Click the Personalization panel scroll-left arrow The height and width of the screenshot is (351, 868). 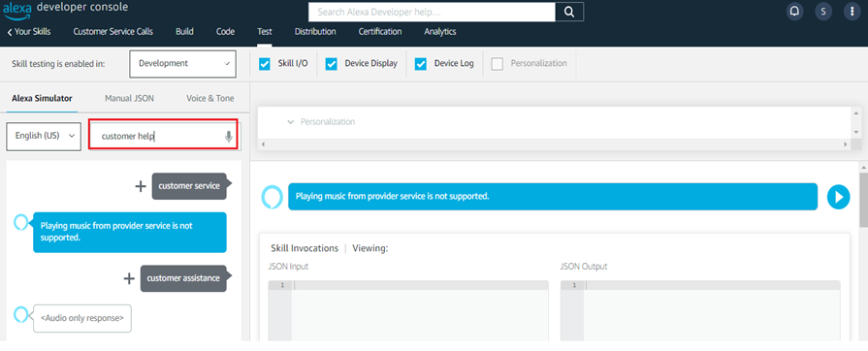coord(263,144)
